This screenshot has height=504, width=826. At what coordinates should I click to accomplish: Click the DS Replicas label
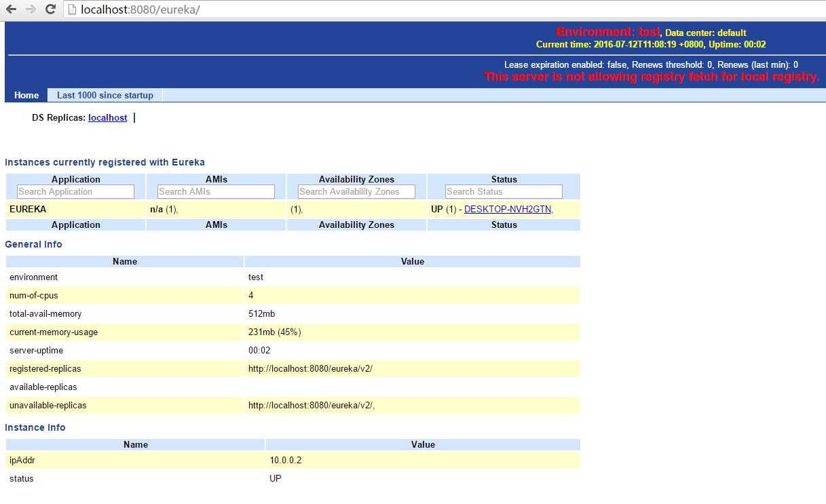[x=59, y=117]
